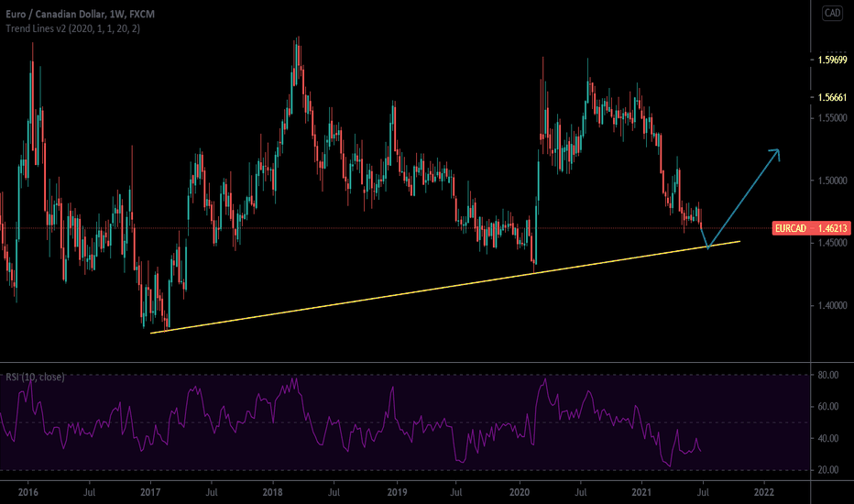
Task: Click the 1.59699 price level label
Action: pos(832,60)
